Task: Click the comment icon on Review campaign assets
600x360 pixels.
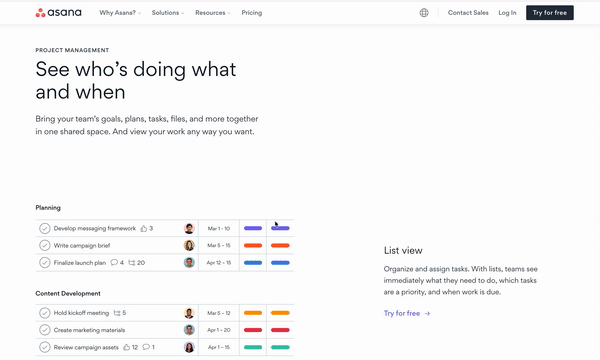Action: point(146,347)
